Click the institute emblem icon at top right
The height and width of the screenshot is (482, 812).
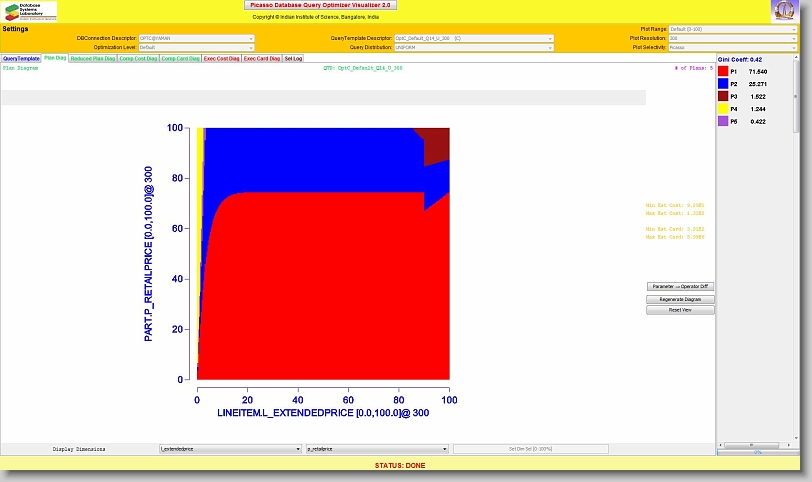pyautogui.click(x=784, y=11)
